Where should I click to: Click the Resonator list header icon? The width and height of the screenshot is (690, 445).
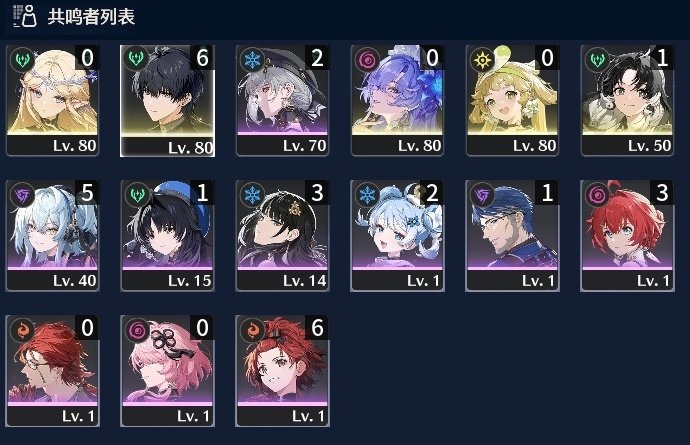click(x=25, y=16)
